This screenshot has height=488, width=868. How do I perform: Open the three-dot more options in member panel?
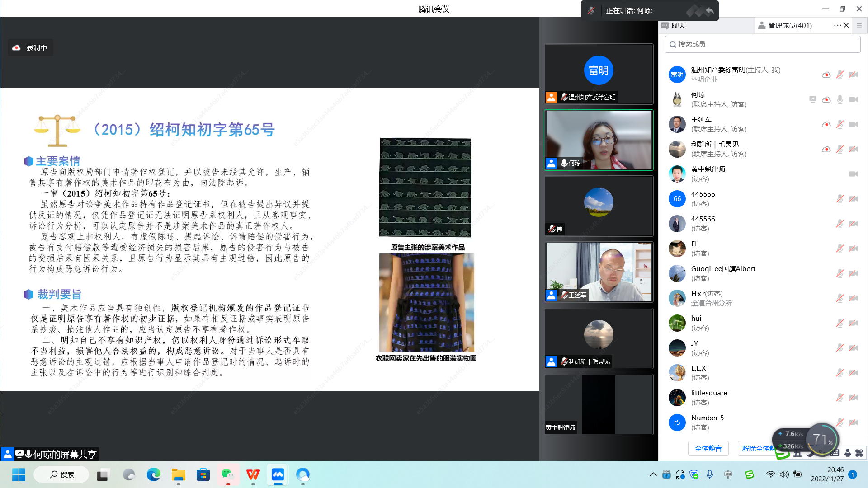pyautogui.click(x=837, y=25)
